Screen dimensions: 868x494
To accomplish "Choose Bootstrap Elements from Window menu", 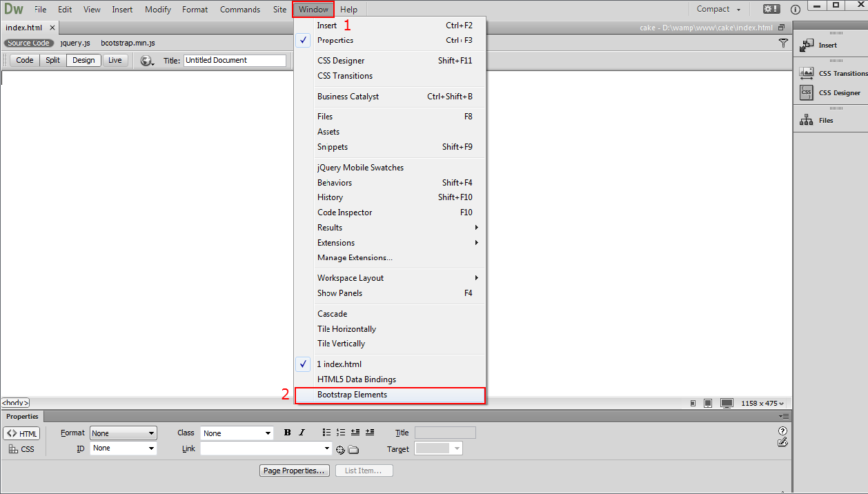I will click(391, 395).
